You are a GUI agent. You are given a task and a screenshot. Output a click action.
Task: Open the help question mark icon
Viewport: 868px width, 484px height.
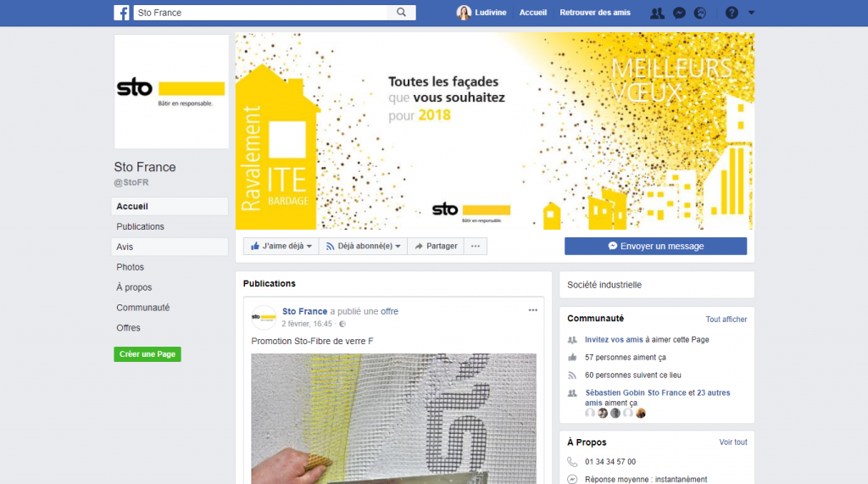click(x=732, y=13)
